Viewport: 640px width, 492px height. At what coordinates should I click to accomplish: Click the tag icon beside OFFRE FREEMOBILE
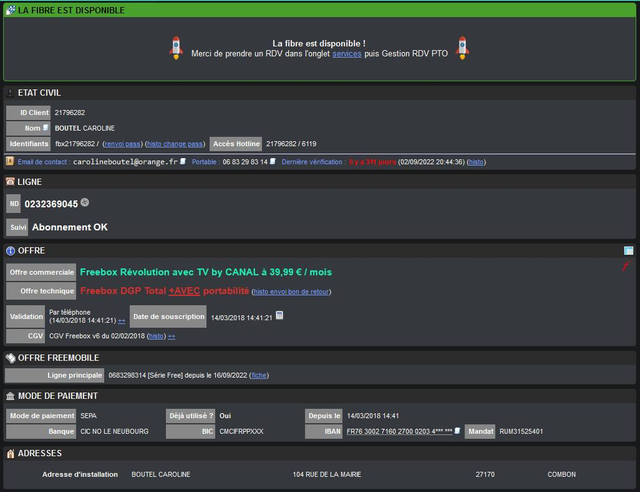(11, 358)
